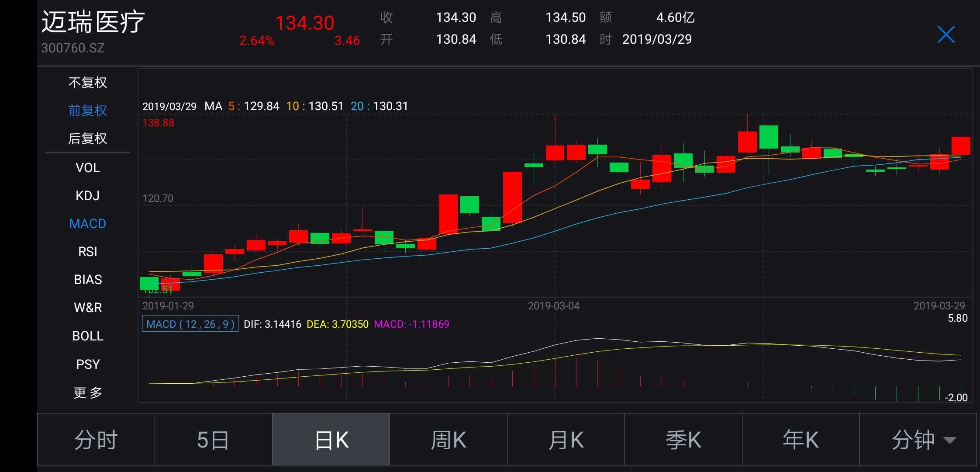Image resolution: width=980 pixels, height=472 pixels.
Task: Open the MACD (12,26,9) parameter box
Action: pyautogui.click(x=190, y=324)
